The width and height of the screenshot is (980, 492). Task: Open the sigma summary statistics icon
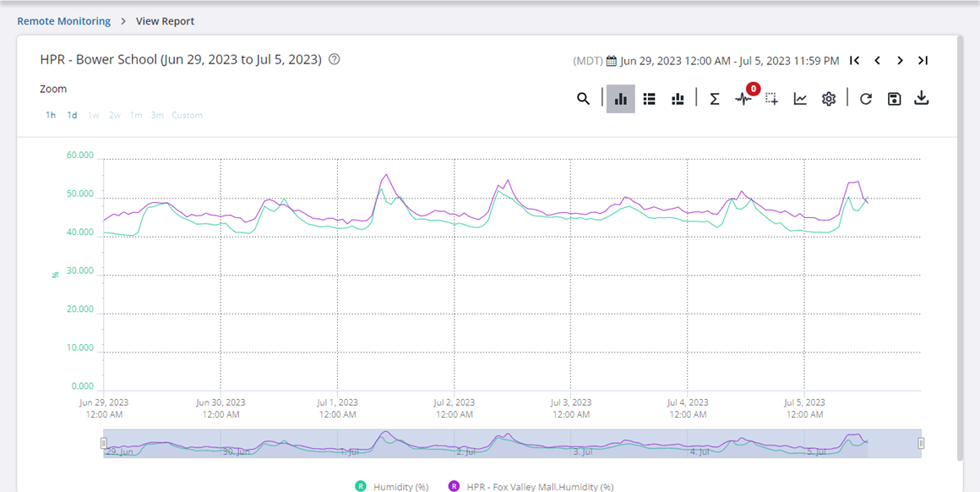pyautogui.click(x=714, y=99)
